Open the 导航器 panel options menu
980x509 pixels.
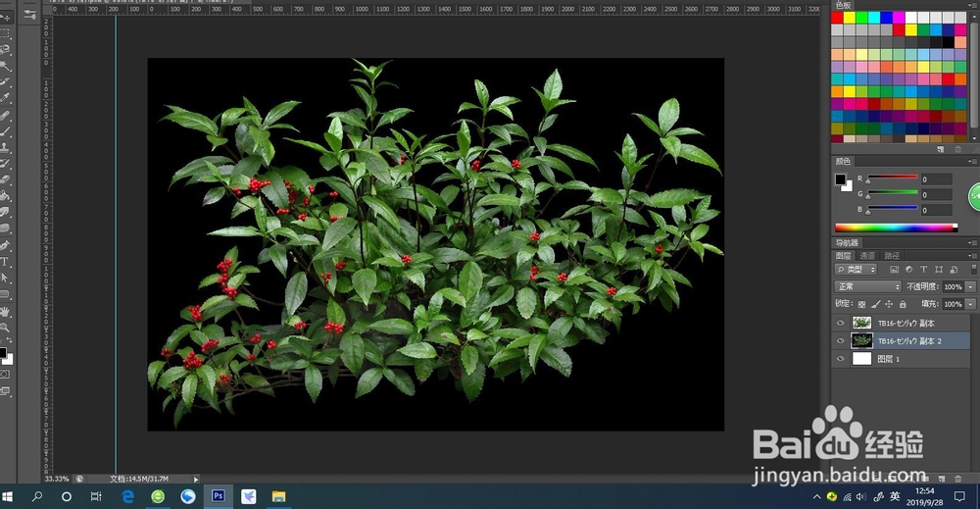pos(972,242)
